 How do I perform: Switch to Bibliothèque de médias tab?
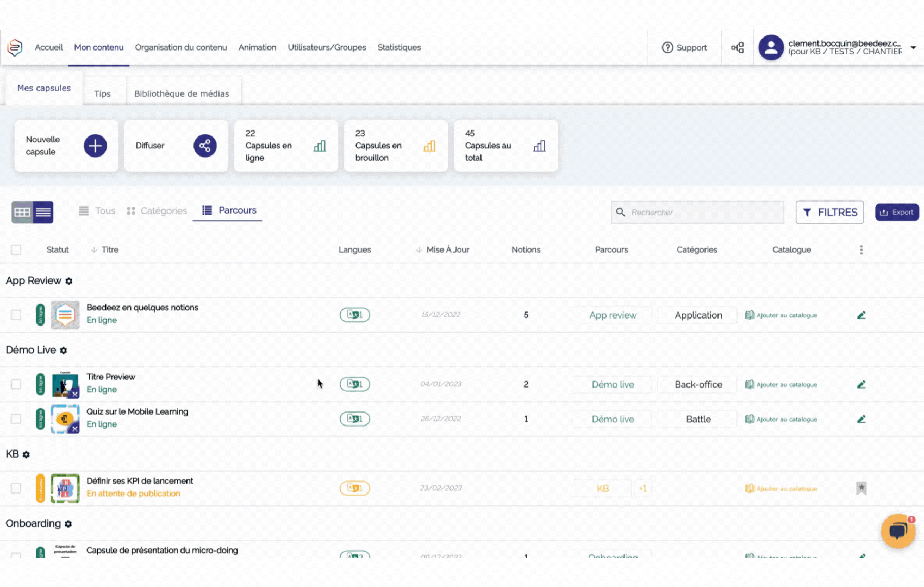pyautogui.click(x=182, y=93)
